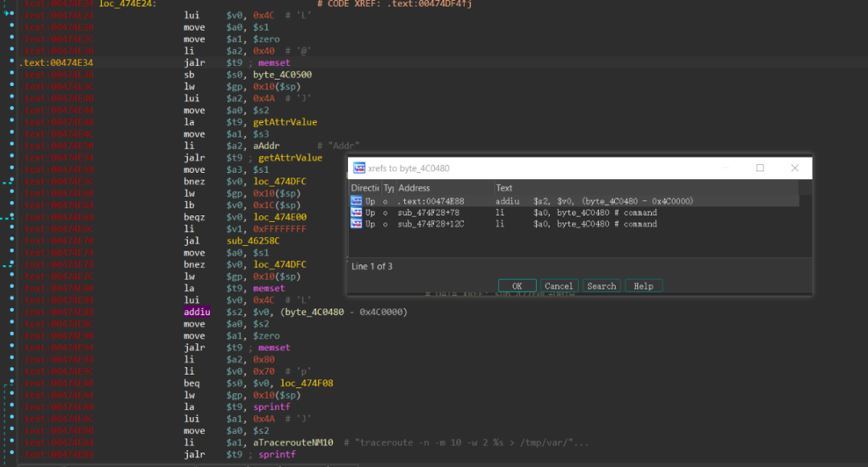Viewport: 868px width, 467px height.
Task: Click the Cancel button in xrefs dialog
Action: (559, 285)
